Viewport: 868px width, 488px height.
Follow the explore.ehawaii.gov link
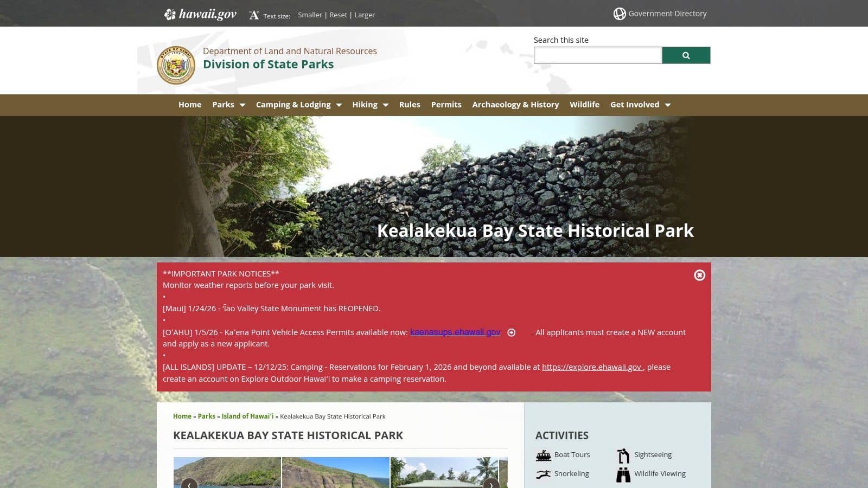[x=591, y=367]
